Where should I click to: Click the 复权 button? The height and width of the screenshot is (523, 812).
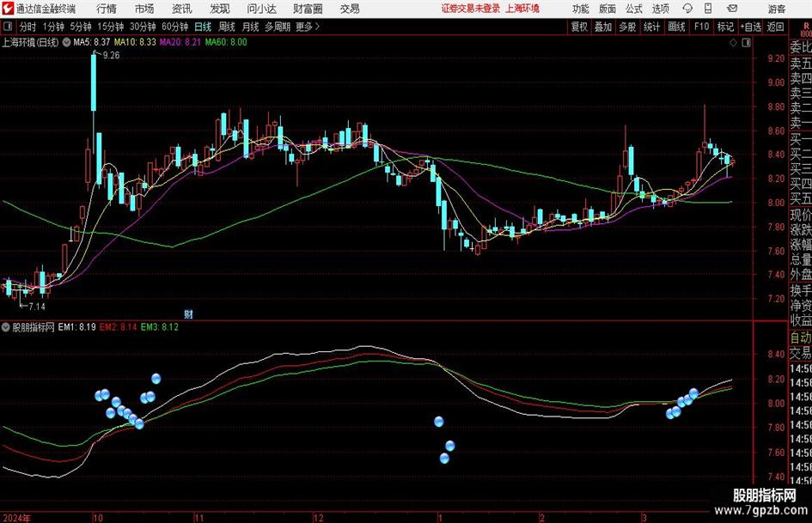579,27
